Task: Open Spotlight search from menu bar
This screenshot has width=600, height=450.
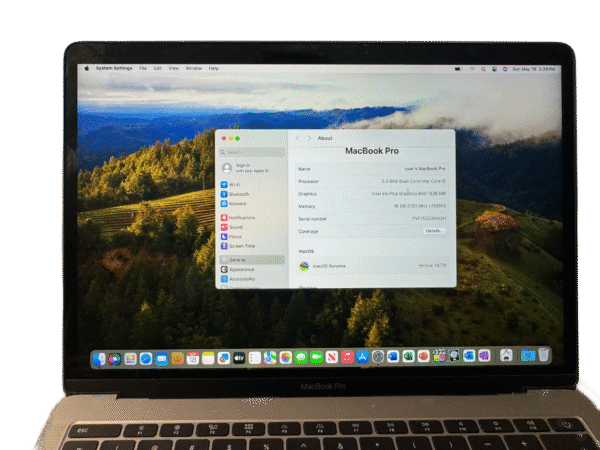Action: tap(483, 69)
